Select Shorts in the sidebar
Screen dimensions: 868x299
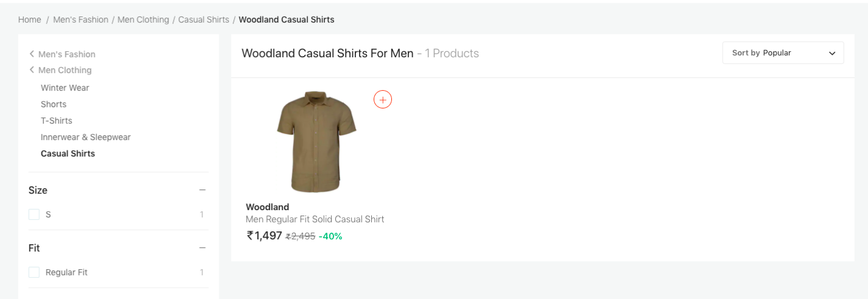(x=54, y=104)
